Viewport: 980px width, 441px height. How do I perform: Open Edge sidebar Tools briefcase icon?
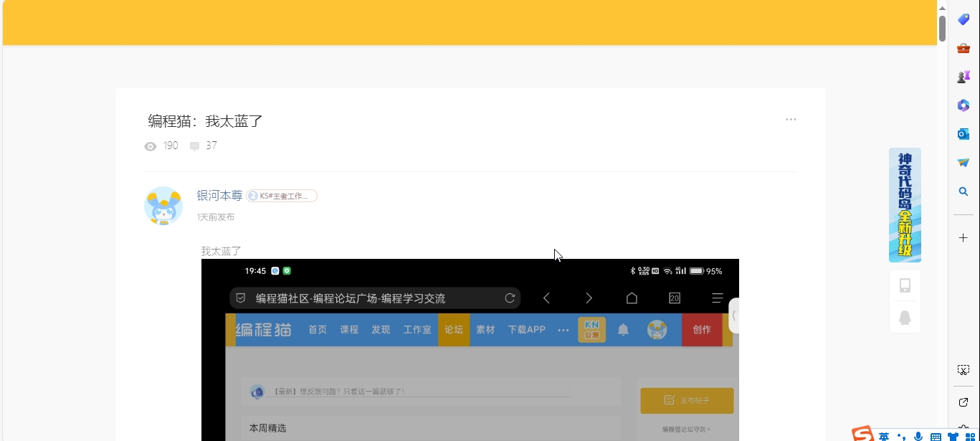[964, 48]
